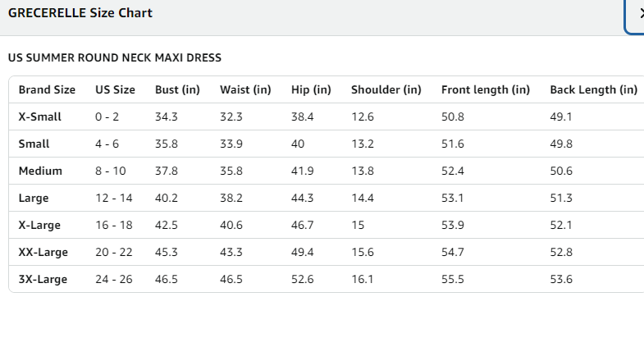
Task: Click the 37.8 bust value for Medium
Action: (167, 171)
